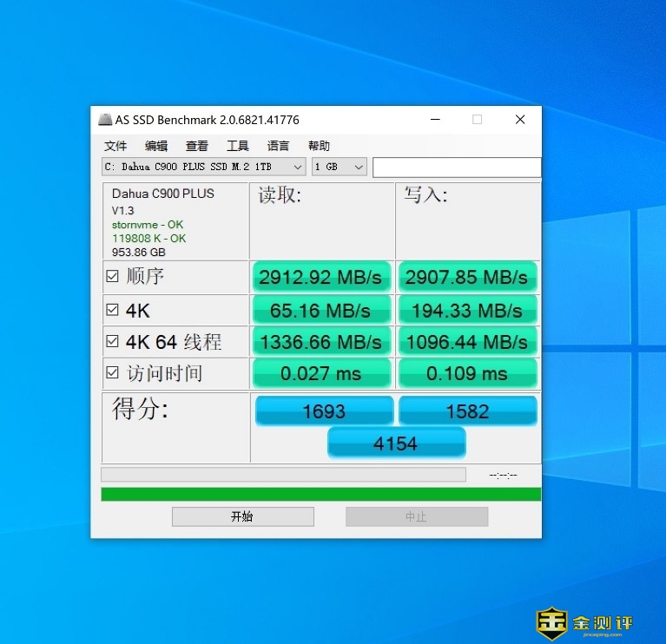Open the 工具 menu
This screenshot has width=666, height=644.
pos(238,146)
